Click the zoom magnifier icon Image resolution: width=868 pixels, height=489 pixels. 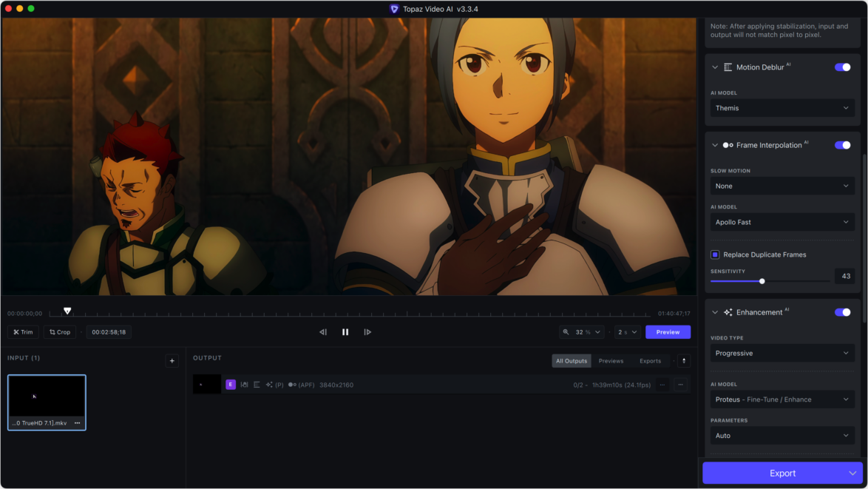566,332
